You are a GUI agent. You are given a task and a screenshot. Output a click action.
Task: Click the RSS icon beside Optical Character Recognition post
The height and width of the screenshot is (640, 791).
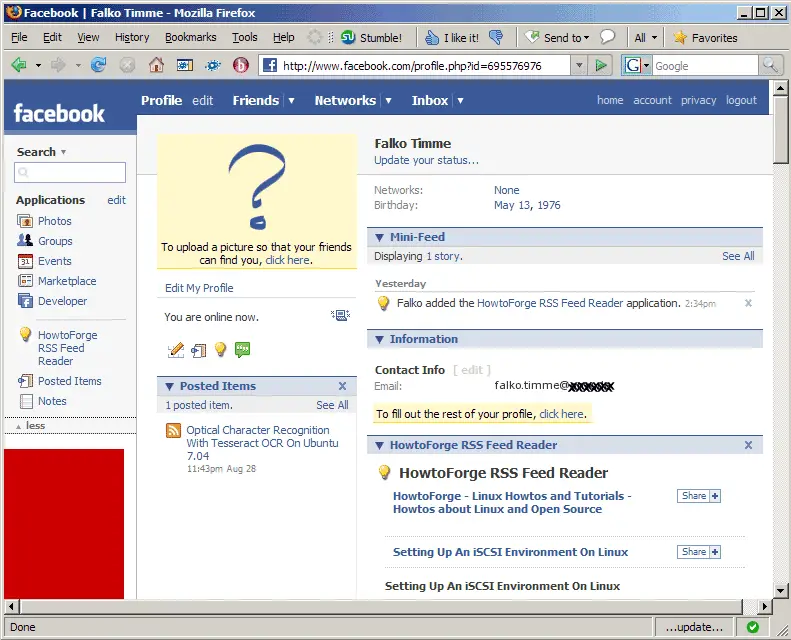(174, 430)
